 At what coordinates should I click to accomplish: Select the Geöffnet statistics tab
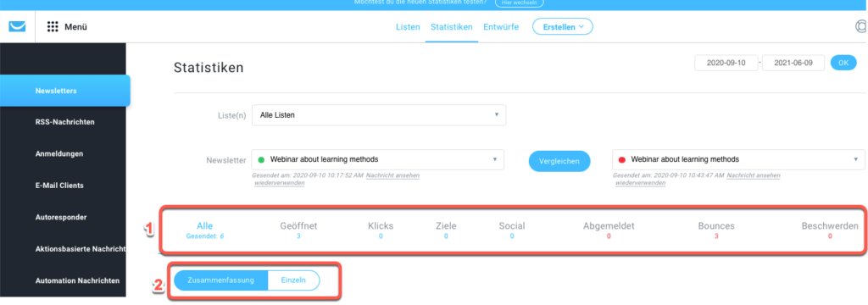[x=298, y=226]
